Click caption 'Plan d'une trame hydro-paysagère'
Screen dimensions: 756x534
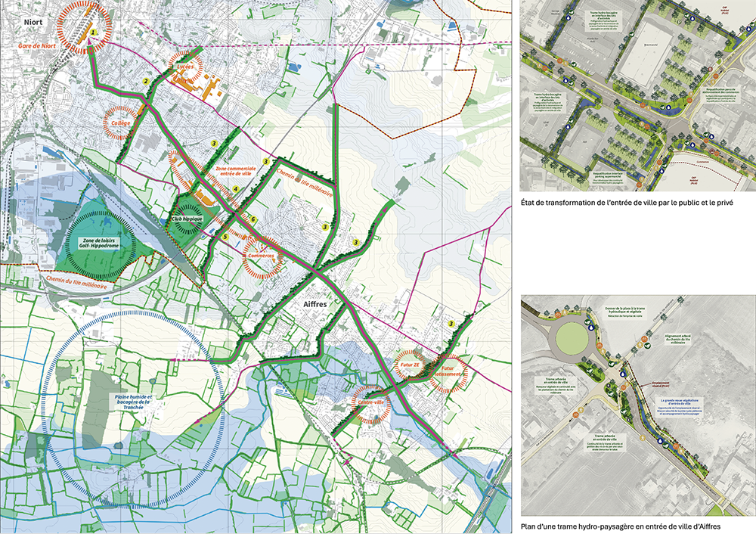621,526
